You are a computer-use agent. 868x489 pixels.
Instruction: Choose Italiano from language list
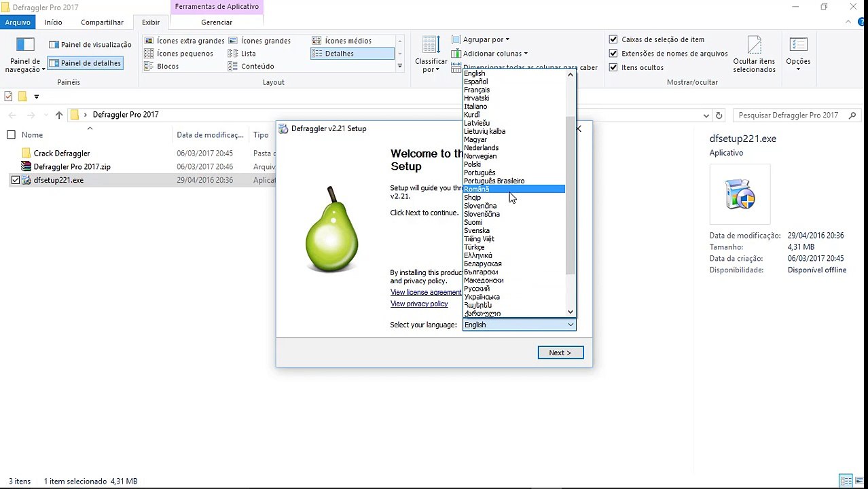[x=475, y=107]
